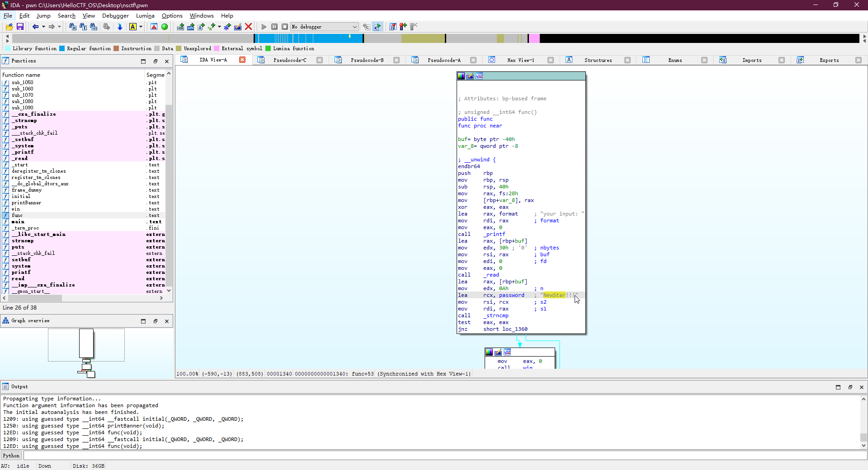Click the Save database floppy icon

[20, 27]
